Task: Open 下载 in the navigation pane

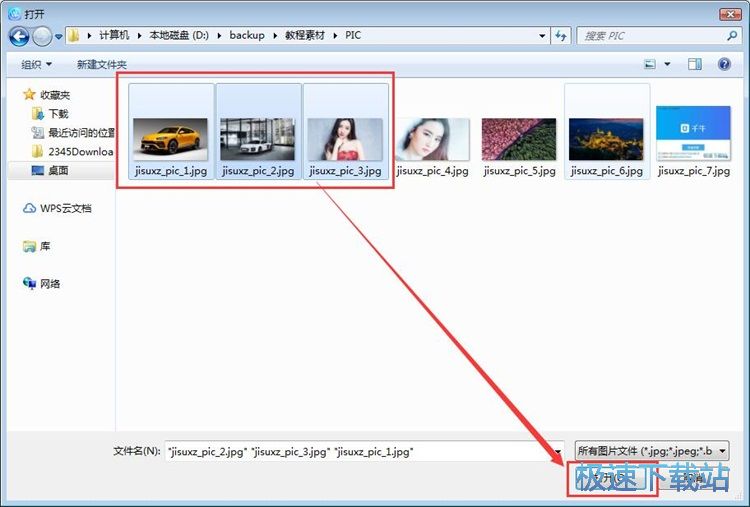Action: click(x=58, y=113)
